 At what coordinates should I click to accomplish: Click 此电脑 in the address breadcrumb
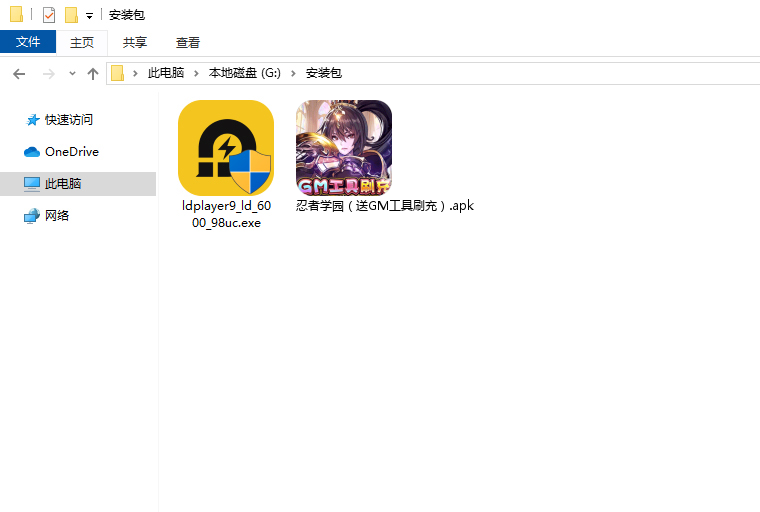(x=166, y=73)
